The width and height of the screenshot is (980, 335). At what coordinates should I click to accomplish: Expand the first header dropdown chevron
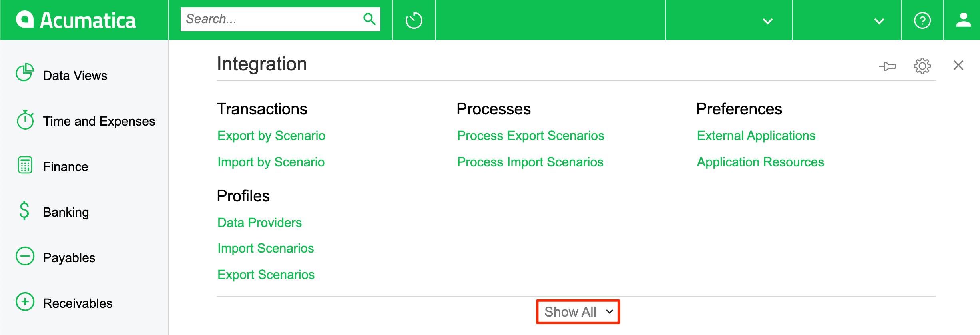click(767, 21)
